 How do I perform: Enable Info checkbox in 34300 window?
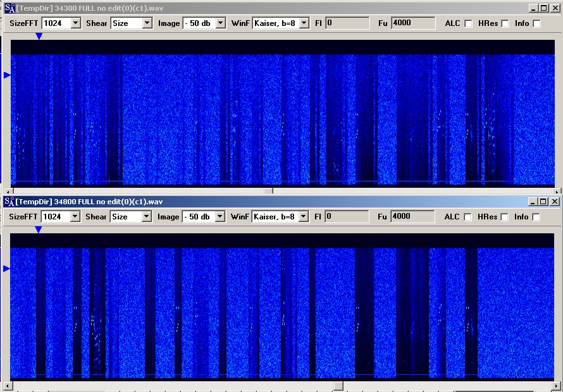[537, 23]
